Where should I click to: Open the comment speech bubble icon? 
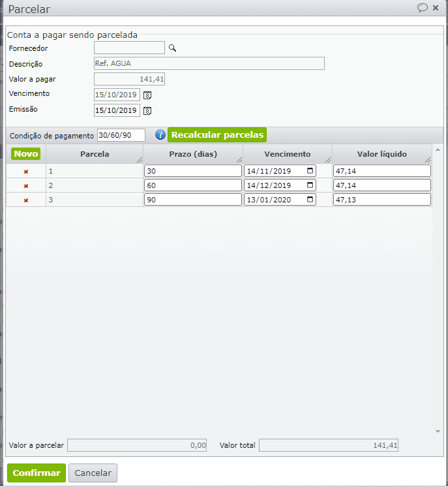pos(423,8)
